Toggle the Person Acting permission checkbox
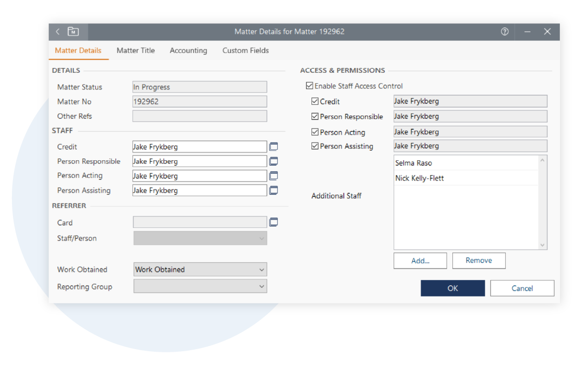 click(315, 132)
